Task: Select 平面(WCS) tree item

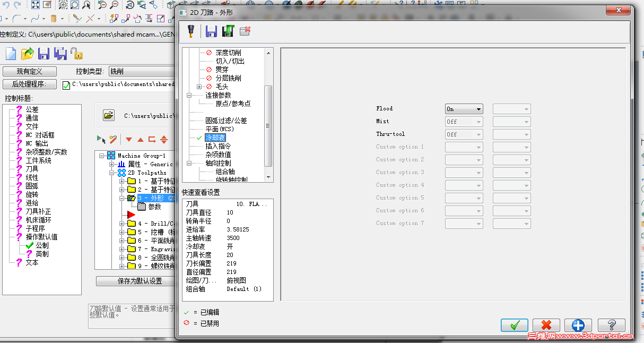Action: point(220,129)
